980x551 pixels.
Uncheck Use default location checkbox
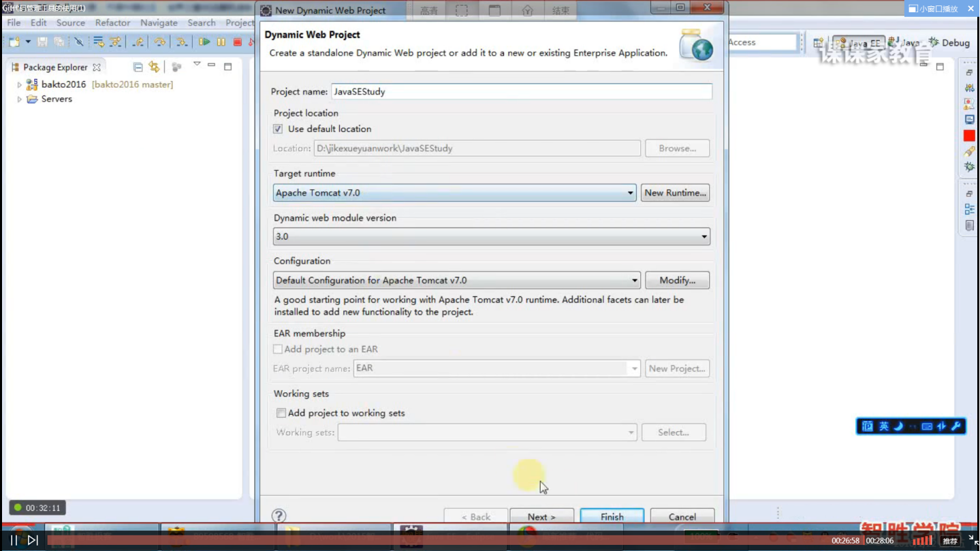pos(278,129)
